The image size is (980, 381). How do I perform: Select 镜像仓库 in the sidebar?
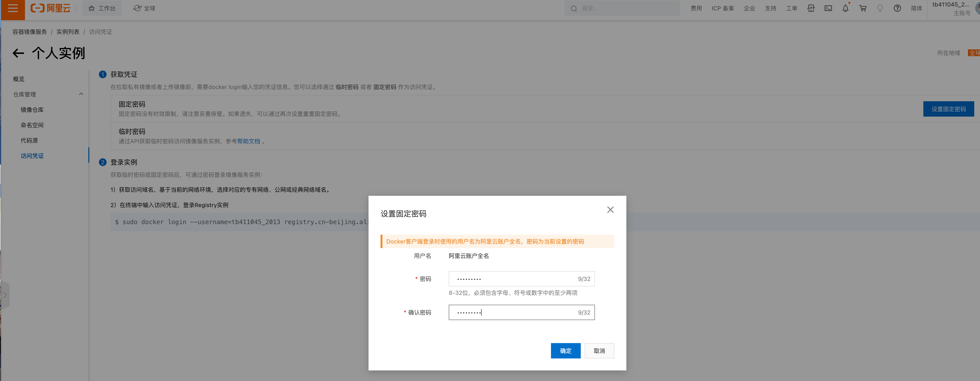pos(32,110)
